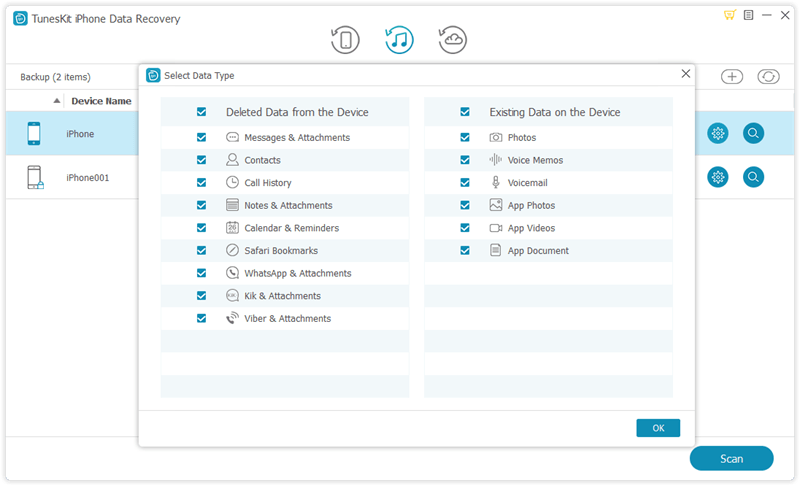Click the search icon for iPhone001 backup
This screenshot has width=800, height=486.
coord(753,177)
